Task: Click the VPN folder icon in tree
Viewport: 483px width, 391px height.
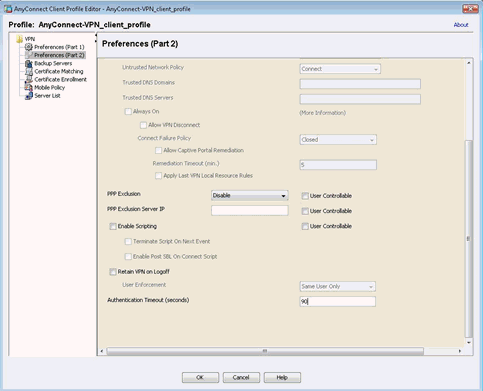Action: click(x=19, y=39)
